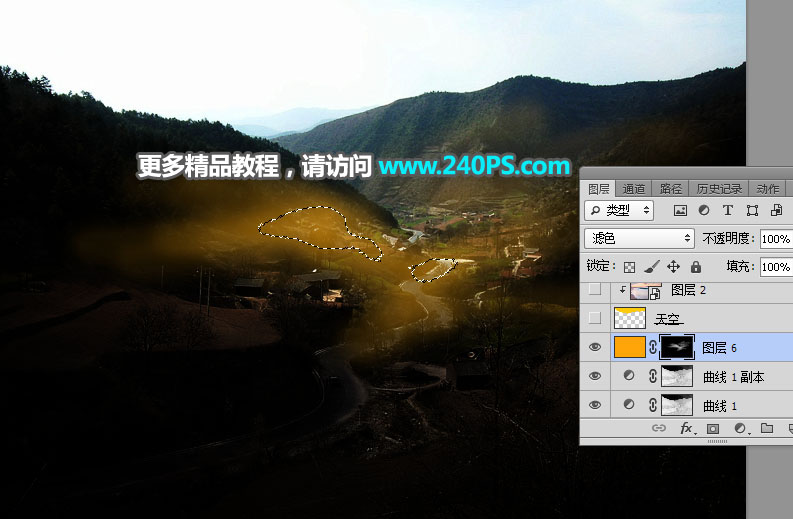Click orange fill swatch of 图层 6
Viewport: 793px width, 519px height.
pyautogui.click(x=630, y=347)
